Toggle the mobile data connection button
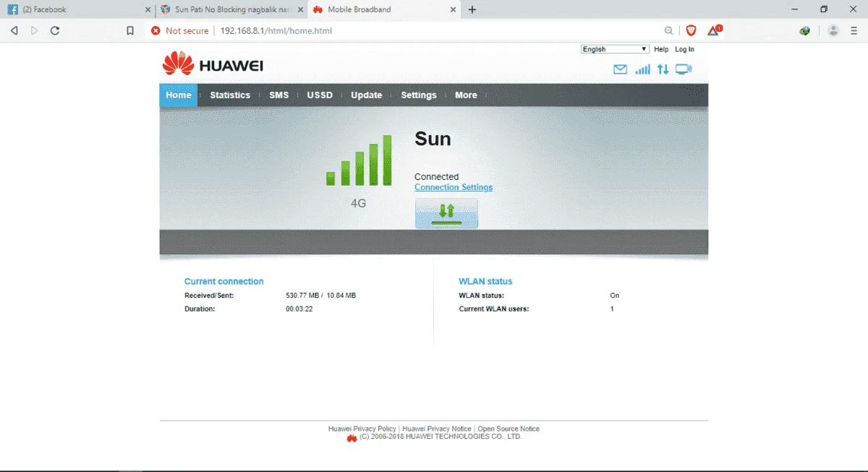This screenshot has height=472, width=868. (446, 213)
